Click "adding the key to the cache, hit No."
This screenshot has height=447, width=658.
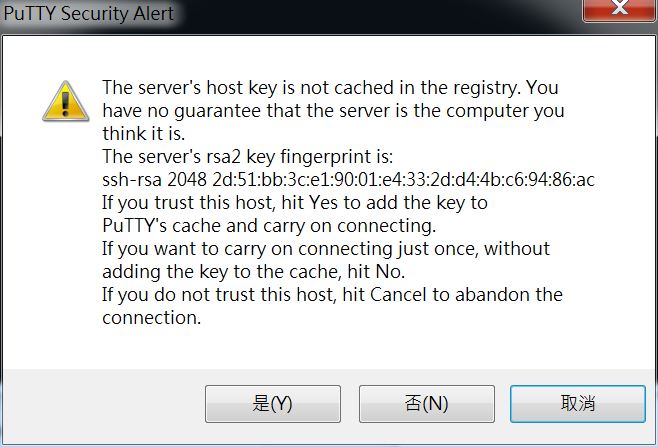(253, 272)
